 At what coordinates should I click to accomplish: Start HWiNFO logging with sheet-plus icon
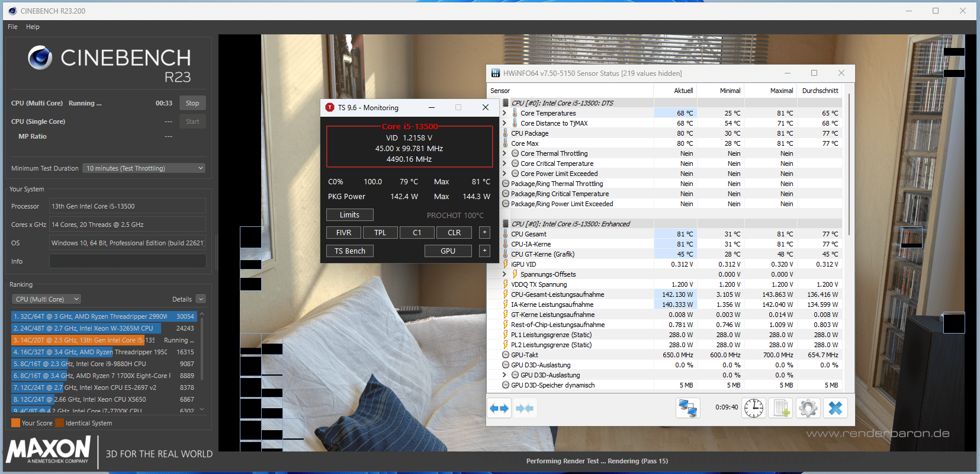pyautogui.click(x=780, y=408)
